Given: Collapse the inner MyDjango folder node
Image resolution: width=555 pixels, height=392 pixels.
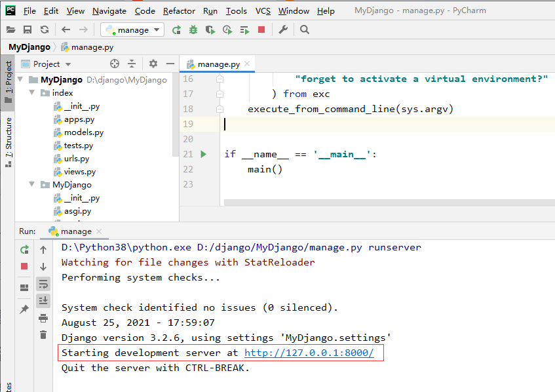Looking at the screenshot, I should [32, 184].
